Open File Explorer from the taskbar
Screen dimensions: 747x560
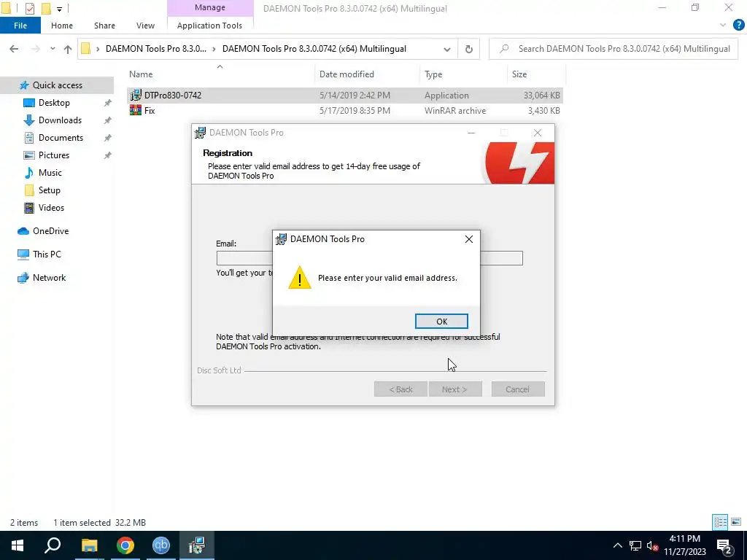89,545
